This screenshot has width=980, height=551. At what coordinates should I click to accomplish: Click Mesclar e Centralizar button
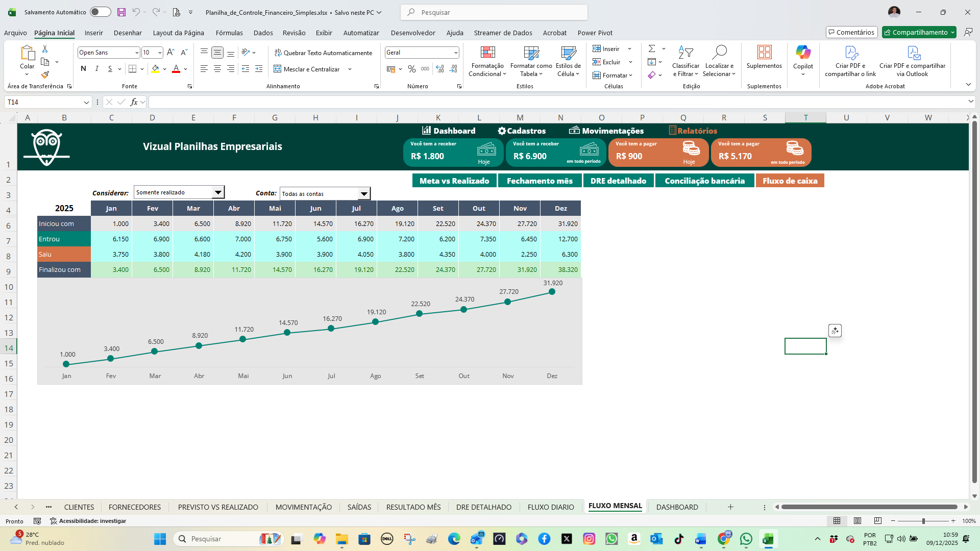(x=307, y=69)
